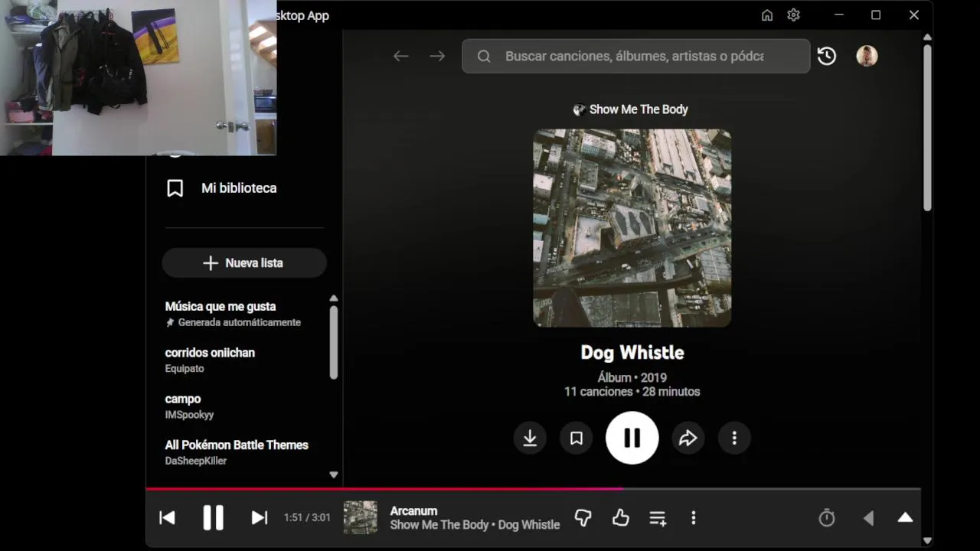Click the Arcanum song title
The width and height of the screenshot is (980, 551).
(413, 511)
